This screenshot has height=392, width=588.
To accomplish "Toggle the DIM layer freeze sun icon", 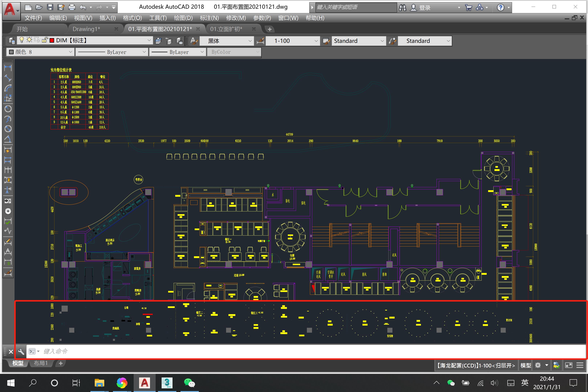I will click(29, 40).
